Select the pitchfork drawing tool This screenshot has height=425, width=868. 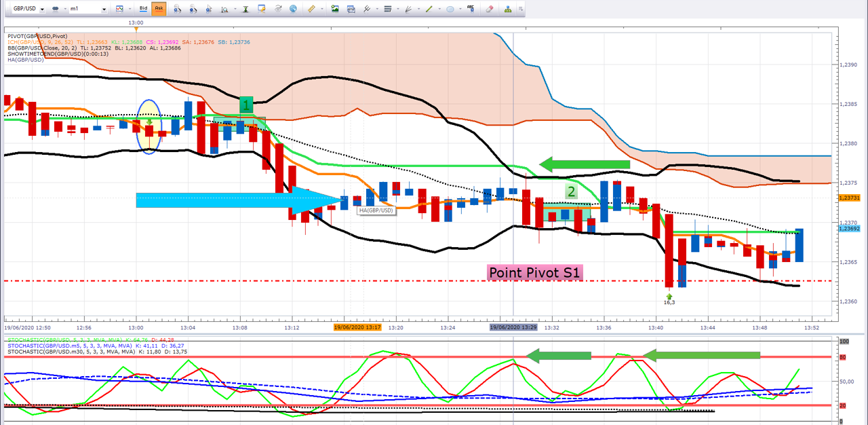(x=367, y=10)
